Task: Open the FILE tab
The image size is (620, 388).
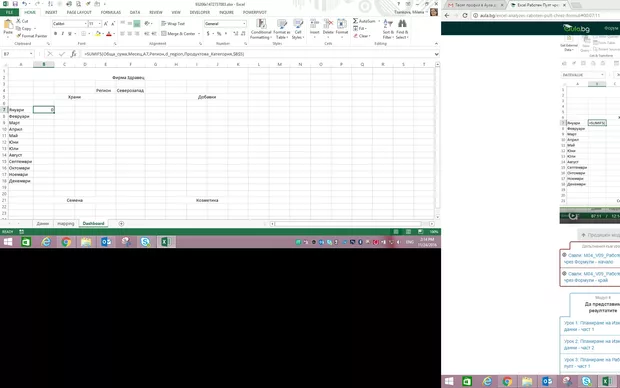Action: pyautogui.click(x=9, y=13)
